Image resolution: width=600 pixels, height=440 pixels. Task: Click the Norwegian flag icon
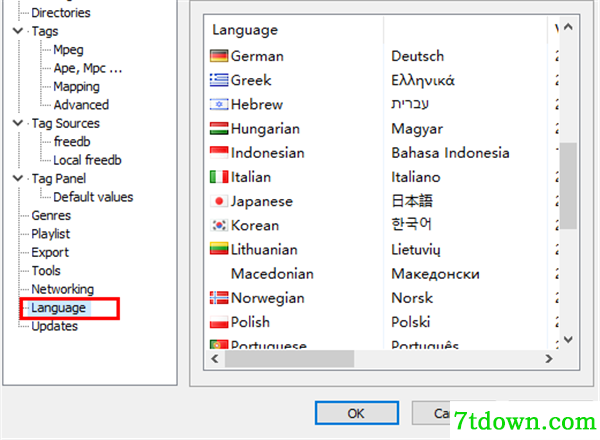pos(219,298)
